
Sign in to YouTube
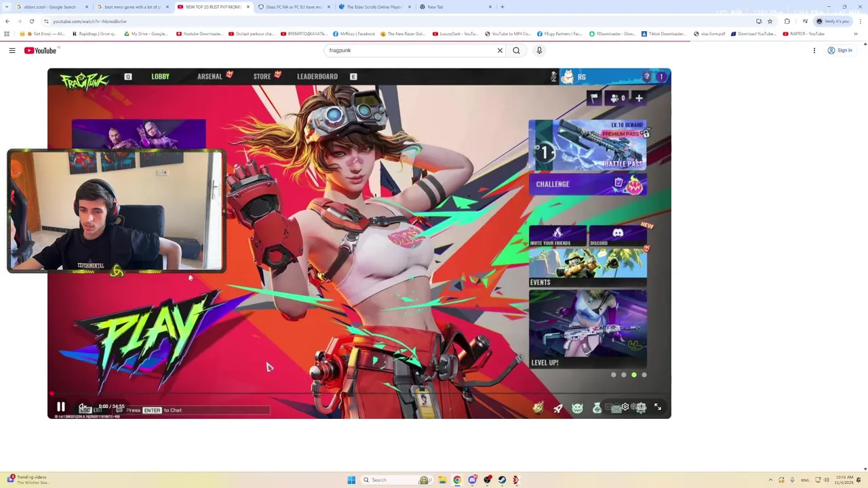tap(840, 50)
